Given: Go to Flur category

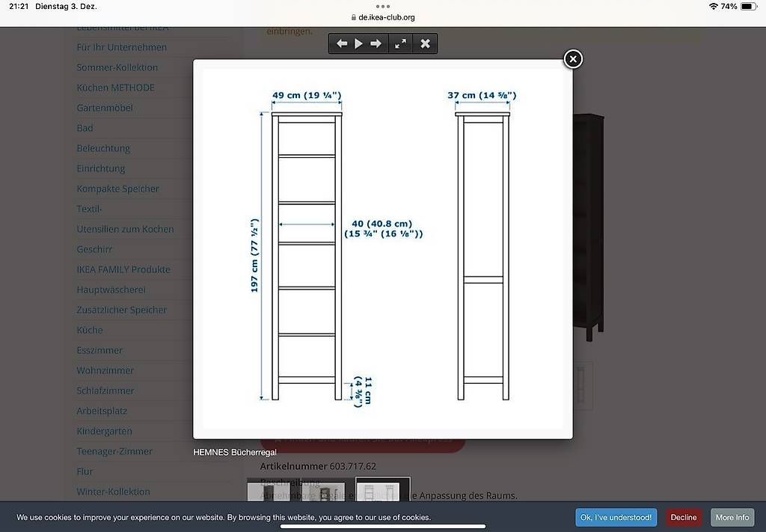Looking at the screenshot, I should pos(85,471).
